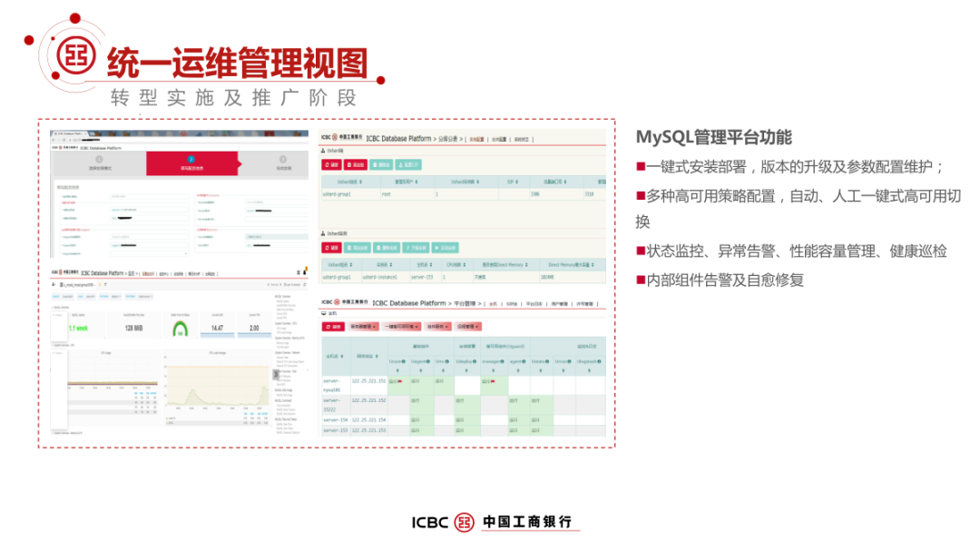Click info icon next to Umon header
980x551 pixels.
pos(569,361)
